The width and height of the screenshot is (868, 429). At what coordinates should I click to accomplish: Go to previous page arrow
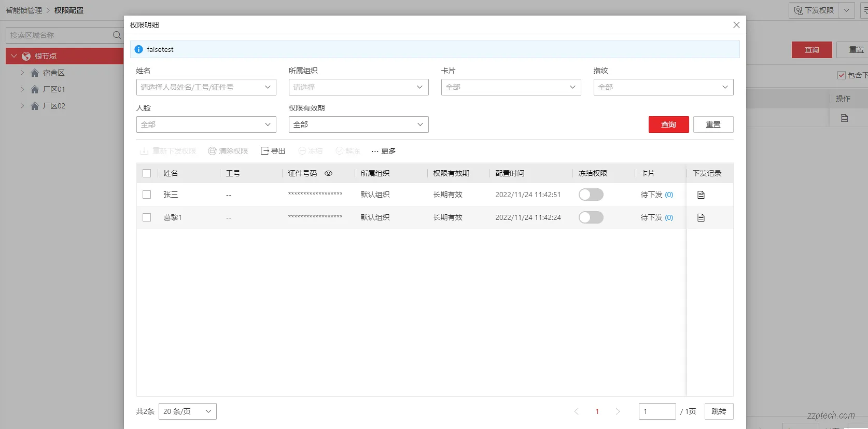tap(576, 411)
